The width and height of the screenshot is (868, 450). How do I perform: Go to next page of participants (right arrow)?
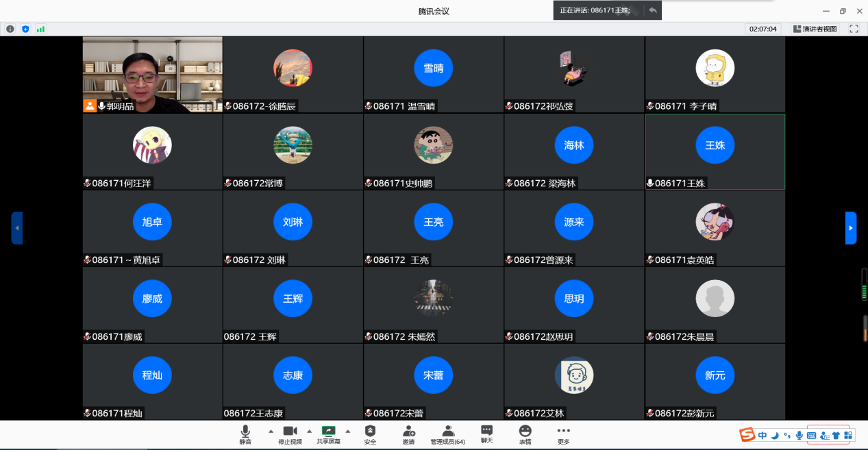click(850, 227)
